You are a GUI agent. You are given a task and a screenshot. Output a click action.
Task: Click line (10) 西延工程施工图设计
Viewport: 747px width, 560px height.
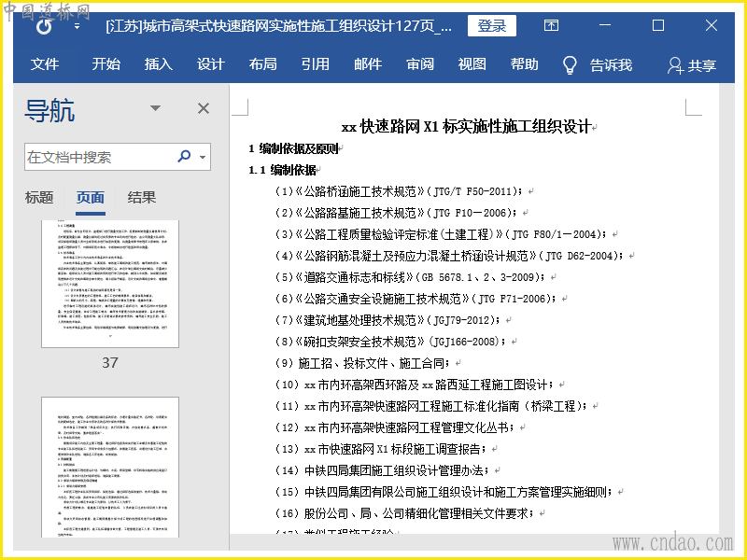click(414, 385)
